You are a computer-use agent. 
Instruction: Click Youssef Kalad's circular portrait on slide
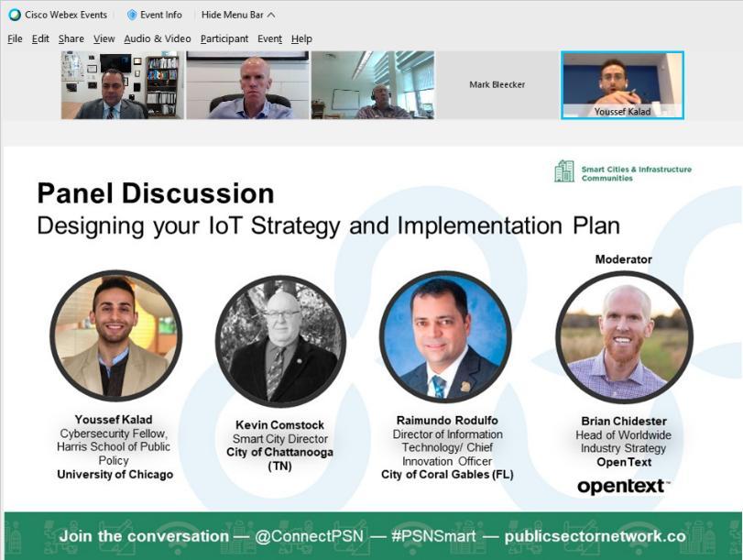point(115,336)
